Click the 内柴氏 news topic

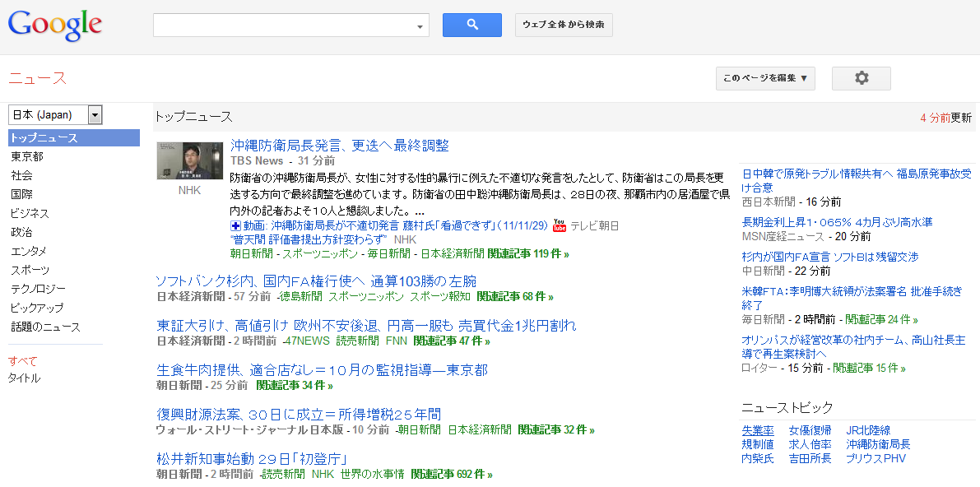point(758,459)
